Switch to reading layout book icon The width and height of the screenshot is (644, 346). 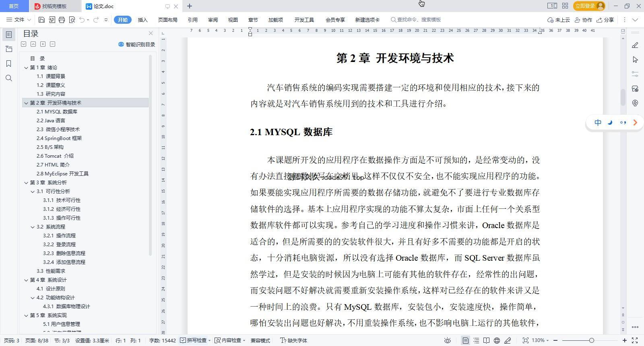pos(487,340)
